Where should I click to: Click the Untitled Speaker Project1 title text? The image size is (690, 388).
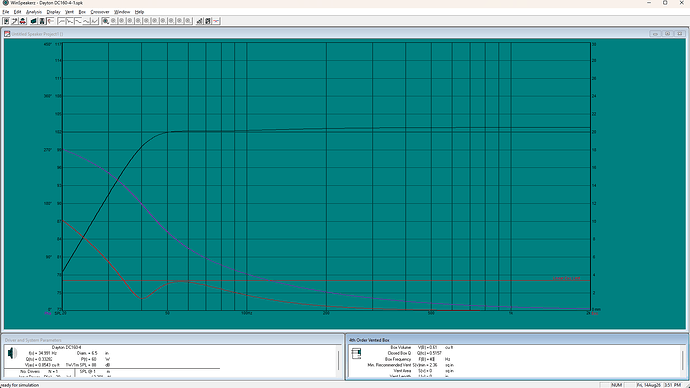tap(37, 34)
